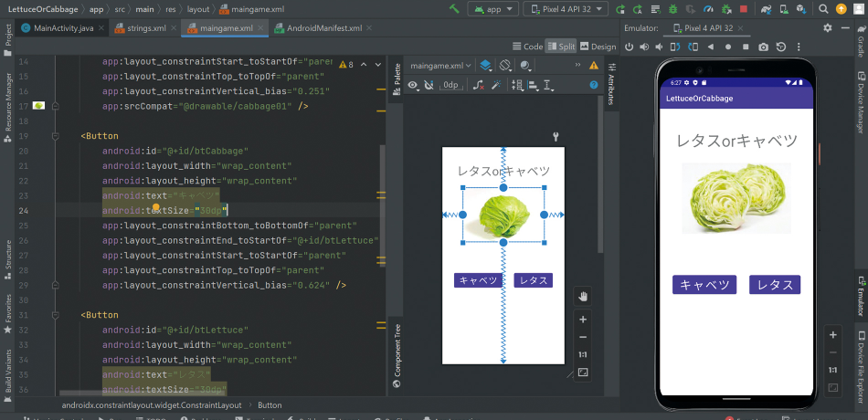Open the app run configuration dropdown
The height and width of the screenshot is (420, 868).
click(492, 9)
